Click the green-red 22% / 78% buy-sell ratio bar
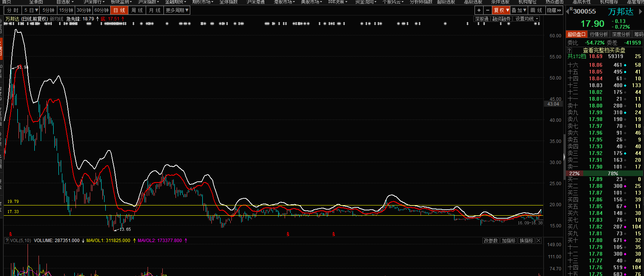Viewport: 644px width, 276px height. 604,173
